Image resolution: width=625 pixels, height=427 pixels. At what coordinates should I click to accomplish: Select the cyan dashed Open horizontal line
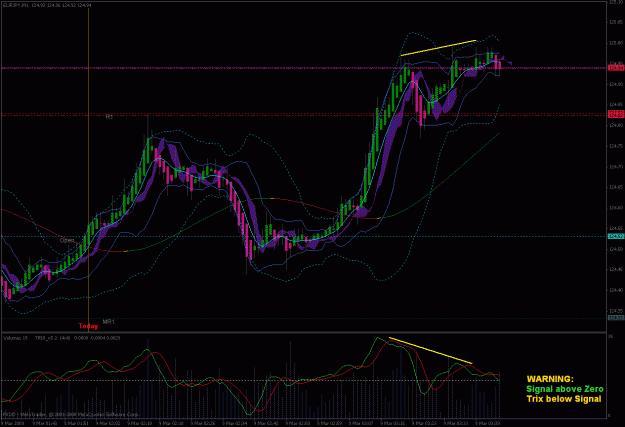click(x=303, y=236)
